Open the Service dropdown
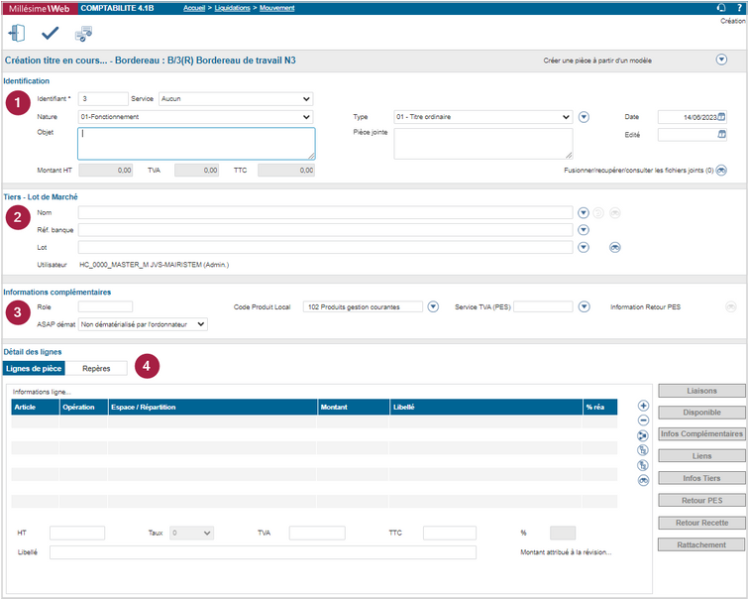This screenshot has width=748, height=601. coord(306,99)
